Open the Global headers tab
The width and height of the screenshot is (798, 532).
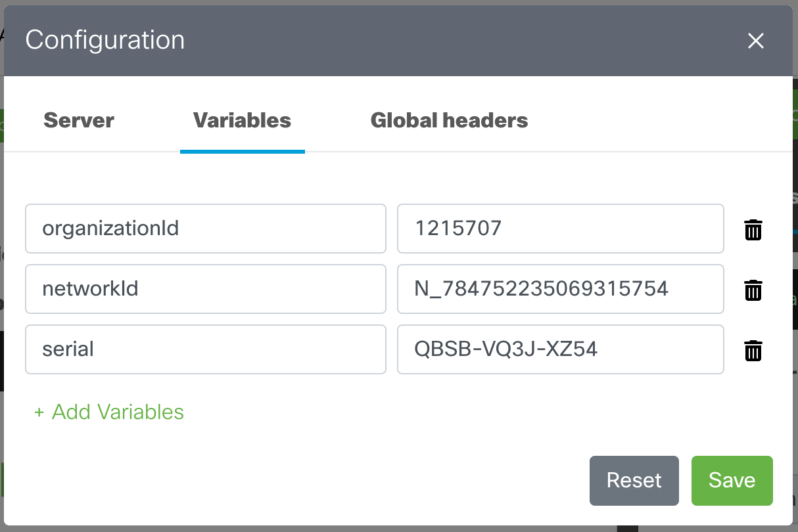(x=449, y=120)
